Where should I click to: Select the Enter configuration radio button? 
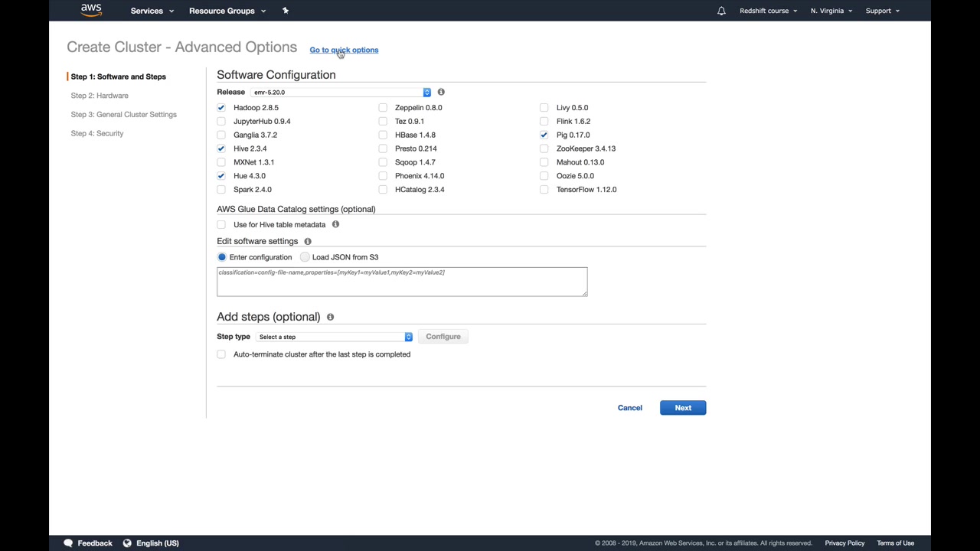click(x=222, y=257)
